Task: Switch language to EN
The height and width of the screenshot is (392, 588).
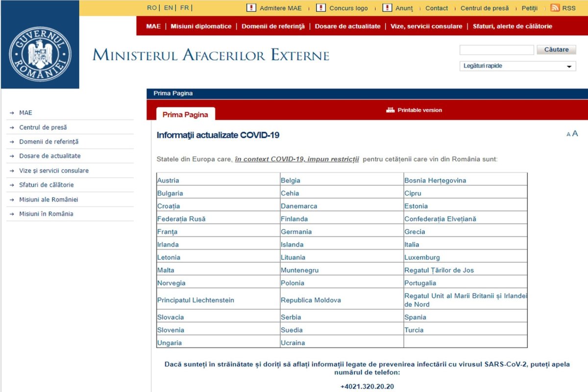Action: (x=168, y=8)
